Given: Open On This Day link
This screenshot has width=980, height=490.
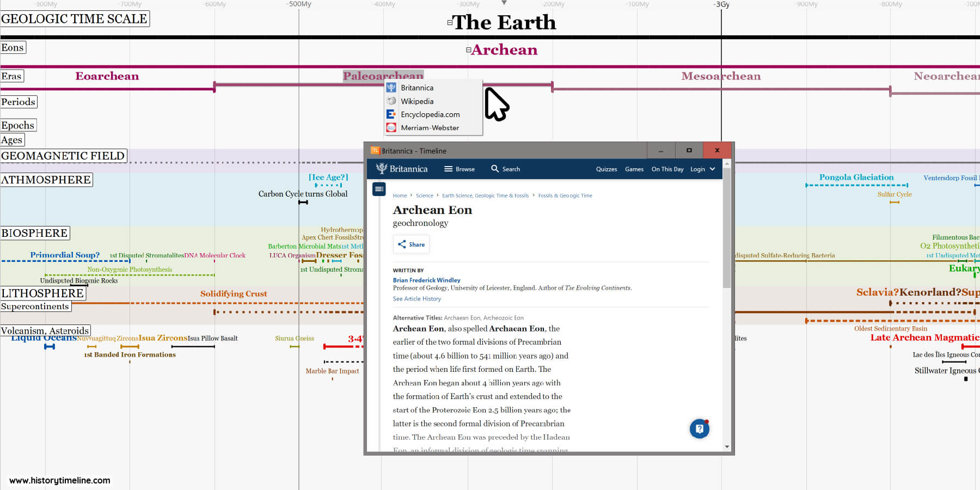Looking at the screenshot, I should 667,169.
